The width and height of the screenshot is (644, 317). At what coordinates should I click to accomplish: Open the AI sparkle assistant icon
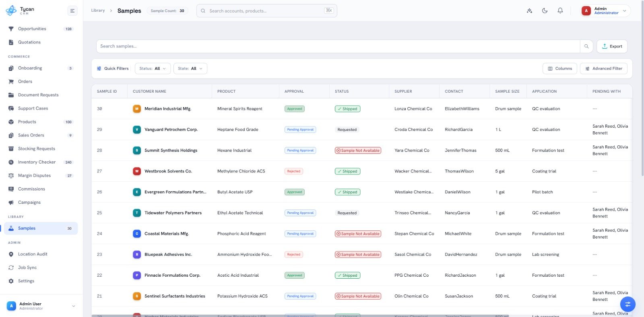[529, 11]
